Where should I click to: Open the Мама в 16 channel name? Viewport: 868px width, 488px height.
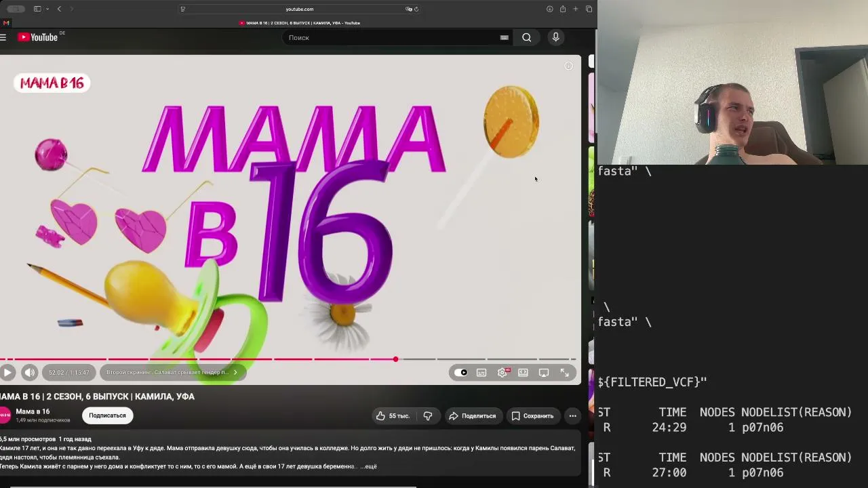tap(33, 411)
